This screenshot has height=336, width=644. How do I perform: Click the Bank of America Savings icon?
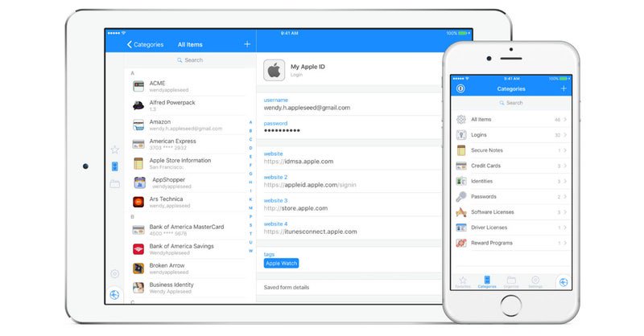pos(138,249)
